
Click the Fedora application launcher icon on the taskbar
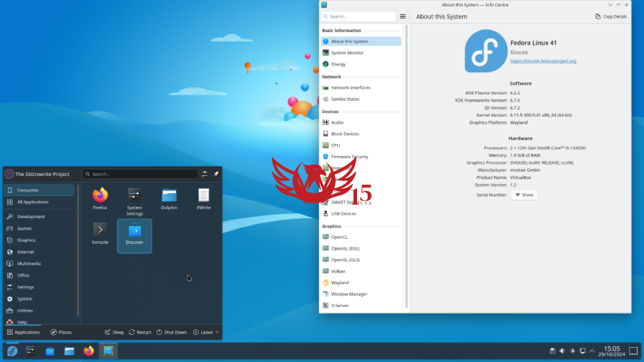click(12, 351)
